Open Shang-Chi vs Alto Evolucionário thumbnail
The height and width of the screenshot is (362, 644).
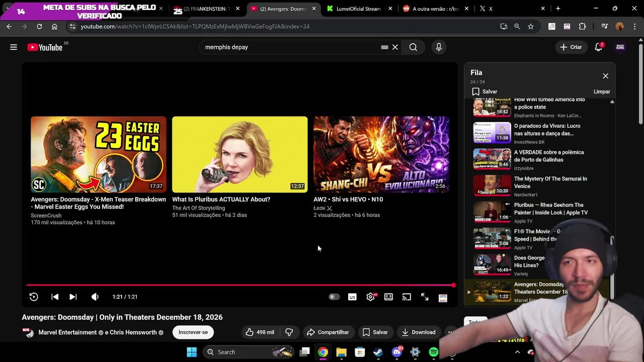pyautogui.click(x=381, y=154)
